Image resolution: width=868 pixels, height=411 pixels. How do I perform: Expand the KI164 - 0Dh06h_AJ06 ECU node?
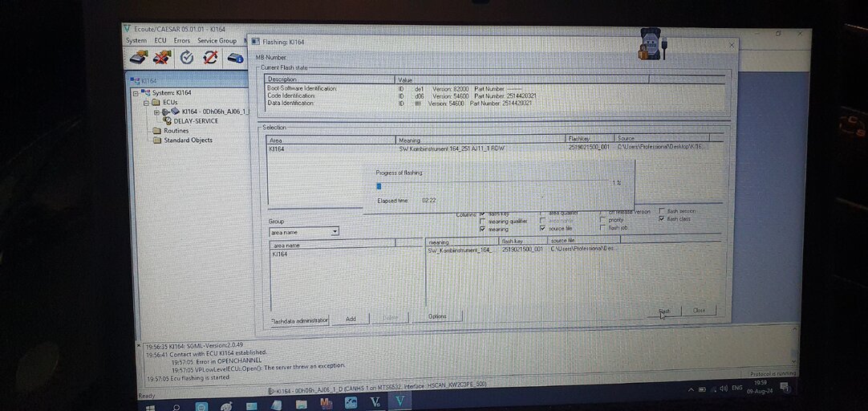coord(156,112)
